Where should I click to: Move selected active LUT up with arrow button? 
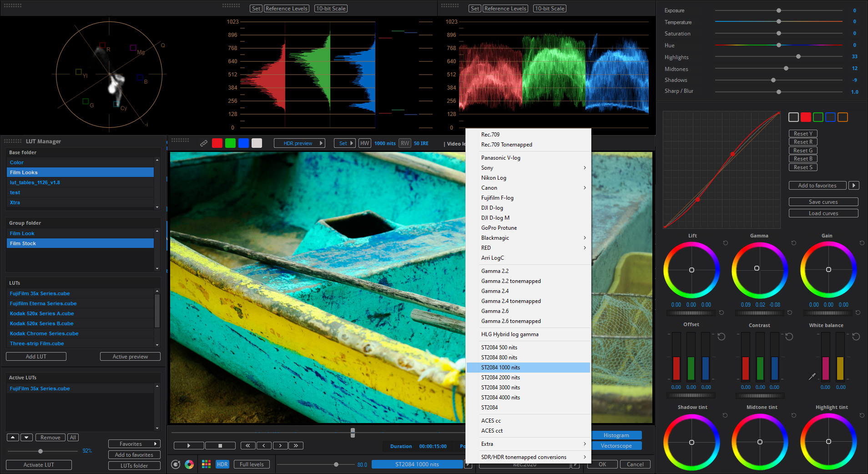pyautogui.click(x=13, y=438)
